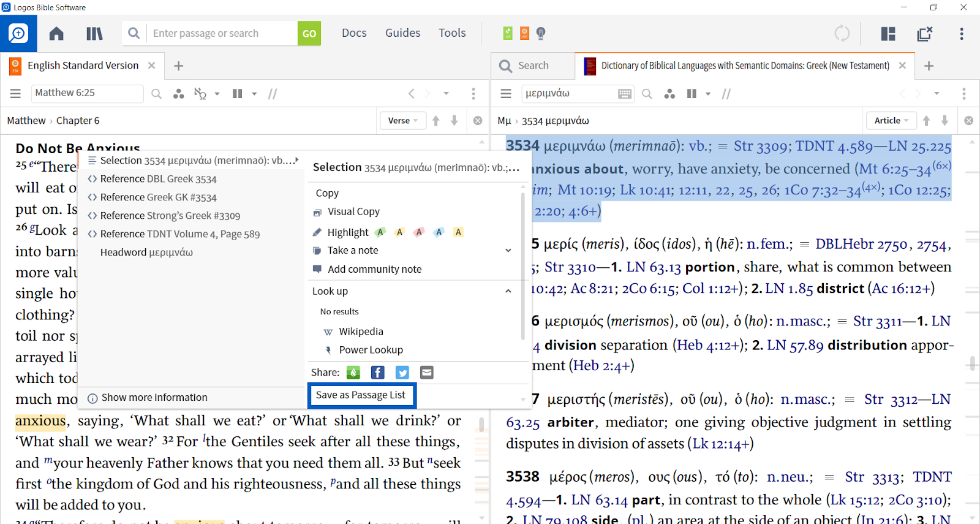This screenshot has width=980, height=524.
Task: Switch to the English Standard Version tab
Action: [83, 66]
